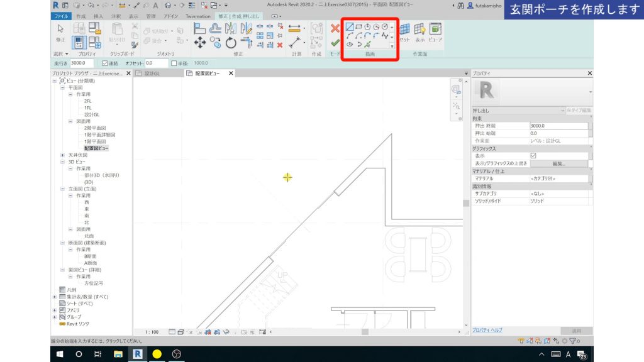The height and width of the screenshot is (362, 644).
Task: Select the Move tool in the Modify panel
Action: 200,42
